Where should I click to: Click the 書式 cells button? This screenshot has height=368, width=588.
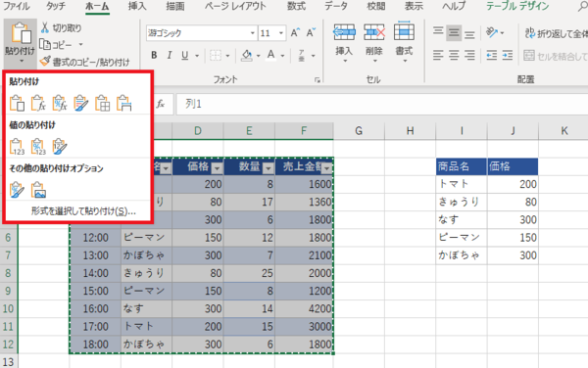[x=404, y=41]
